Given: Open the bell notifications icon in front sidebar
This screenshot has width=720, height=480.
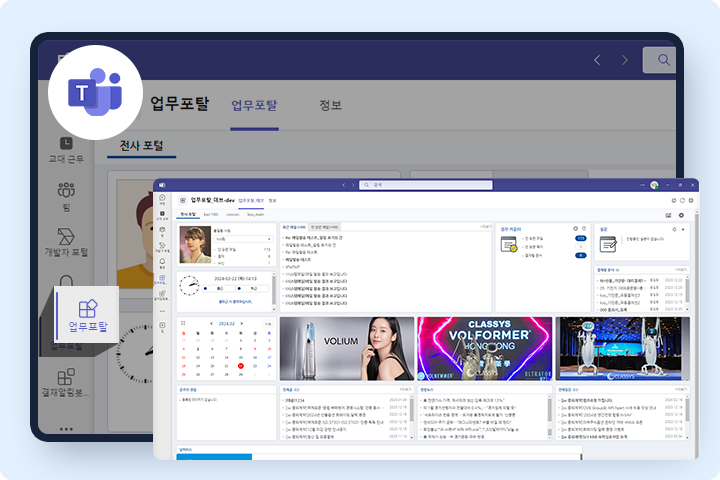Looking at the screenshot, I should pyautogui.click(x=162, y=263).
